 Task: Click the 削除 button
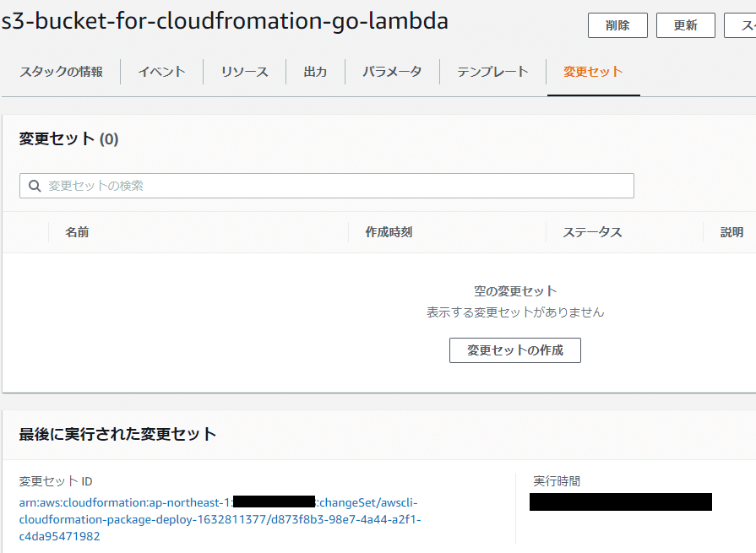point(617,25)
